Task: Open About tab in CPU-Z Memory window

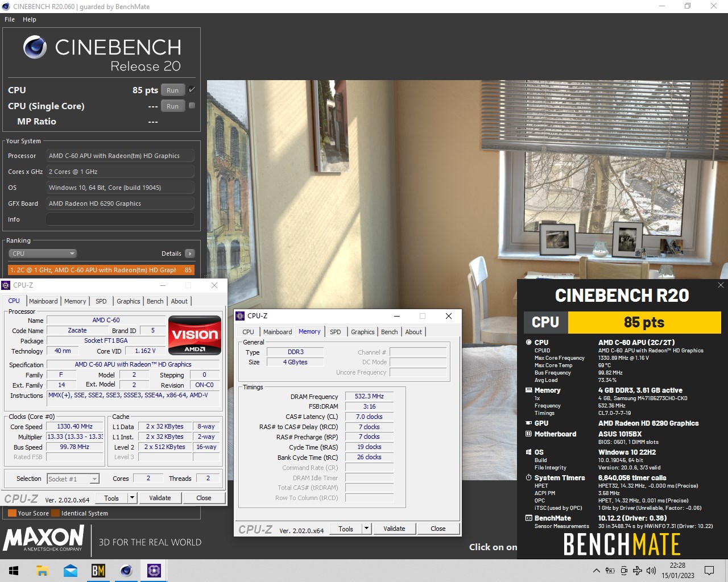Action: coord(413,332)
